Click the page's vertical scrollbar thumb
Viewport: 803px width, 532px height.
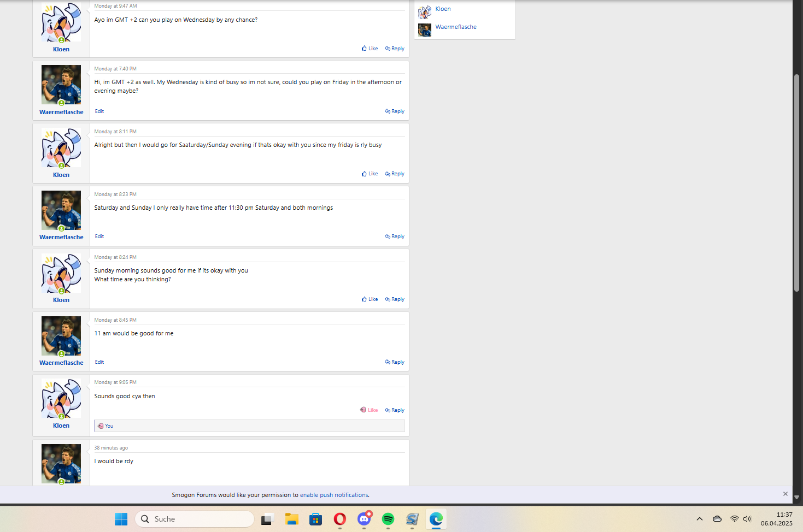click(x=796, y=183)
